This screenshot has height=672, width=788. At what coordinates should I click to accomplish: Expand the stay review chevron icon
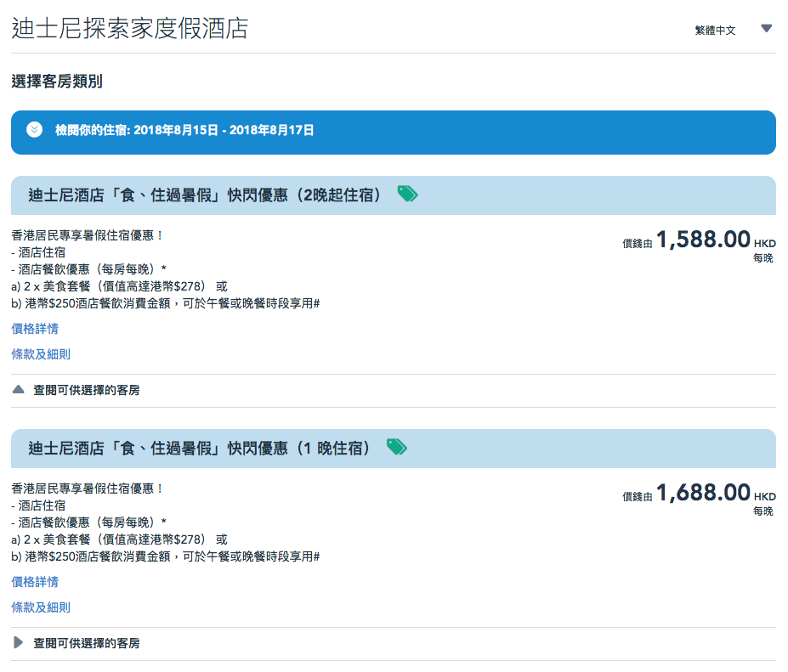click(x=34, y=130)
